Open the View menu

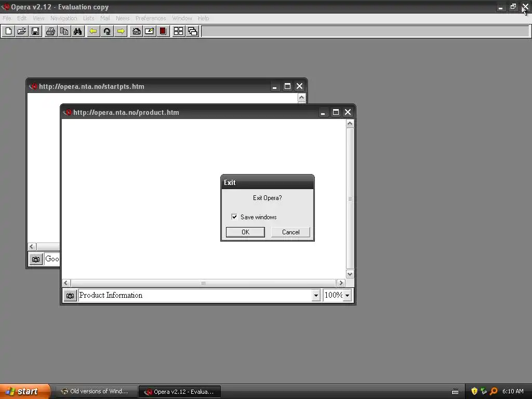[38, 18]
